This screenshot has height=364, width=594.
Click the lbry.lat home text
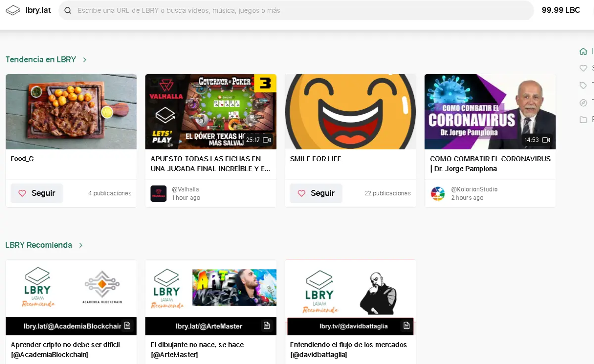point(38,10)
